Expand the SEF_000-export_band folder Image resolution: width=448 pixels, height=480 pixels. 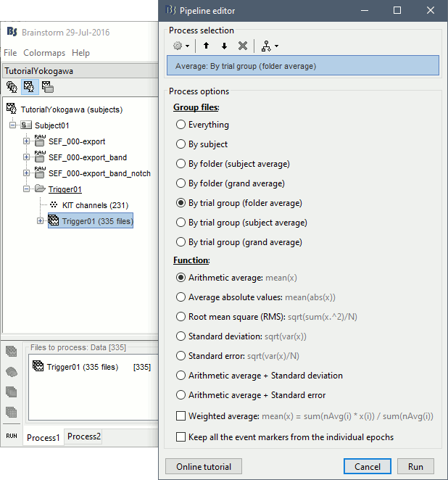click(27, 157)
